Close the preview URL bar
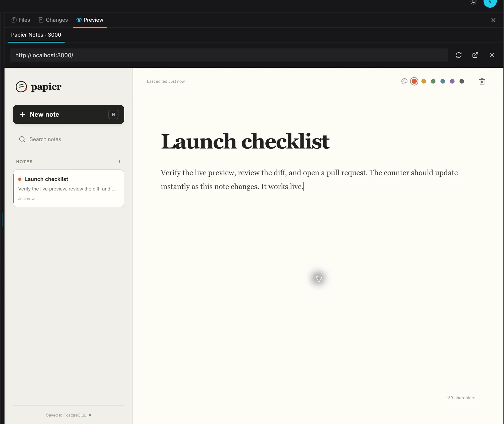The image size is (504, 424). tap(492, 55)
